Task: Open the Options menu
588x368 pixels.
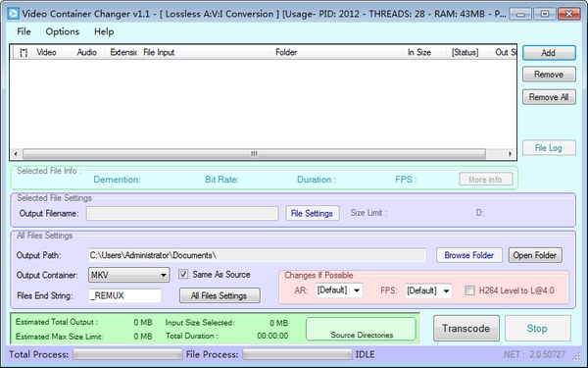Action: coord(63,31)
